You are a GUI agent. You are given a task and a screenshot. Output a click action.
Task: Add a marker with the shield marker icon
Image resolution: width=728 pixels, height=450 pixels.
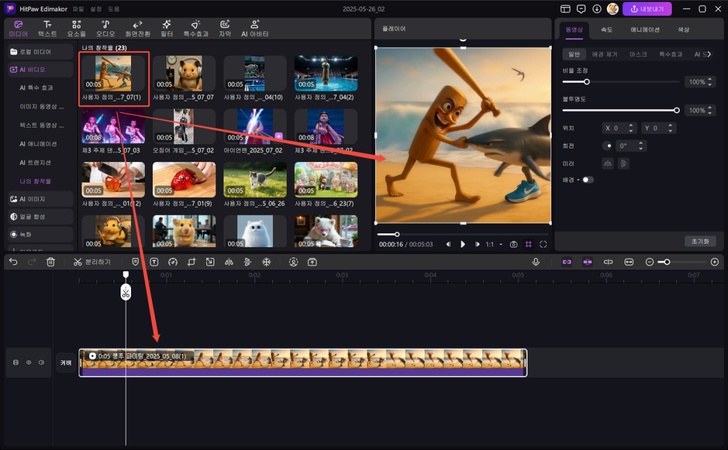[x=135, y=262]
